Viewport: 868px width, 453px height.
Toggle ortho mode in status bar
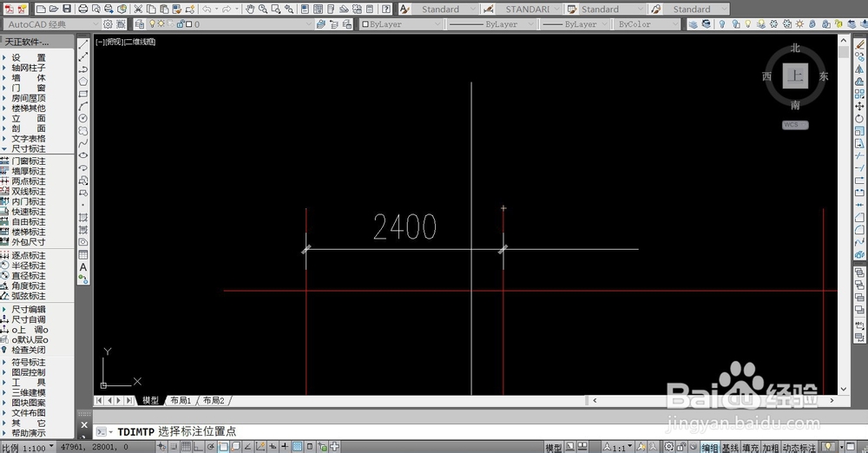point(198,447)
